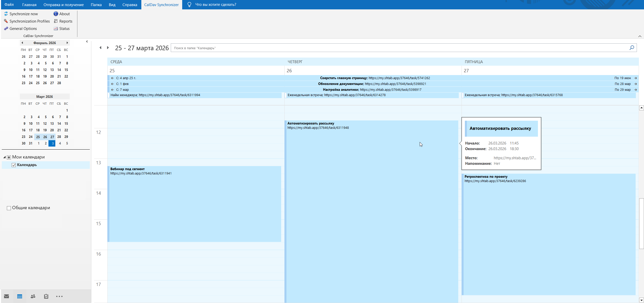Viewport: 644px width, 303px height.
Task: Open the People contacts view
Action: coord(33,296)
